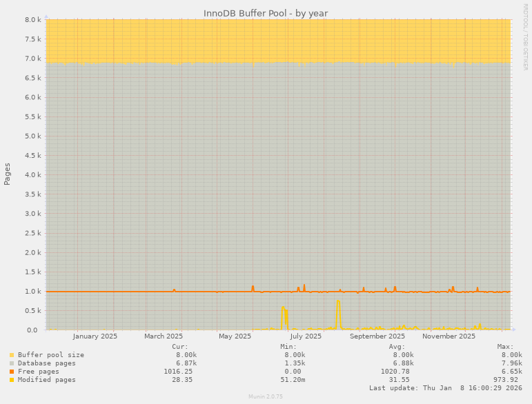Screen dimensions: 532x404
Task: Click the Modified pages legend swatch
Action: (x=12, y=380)
